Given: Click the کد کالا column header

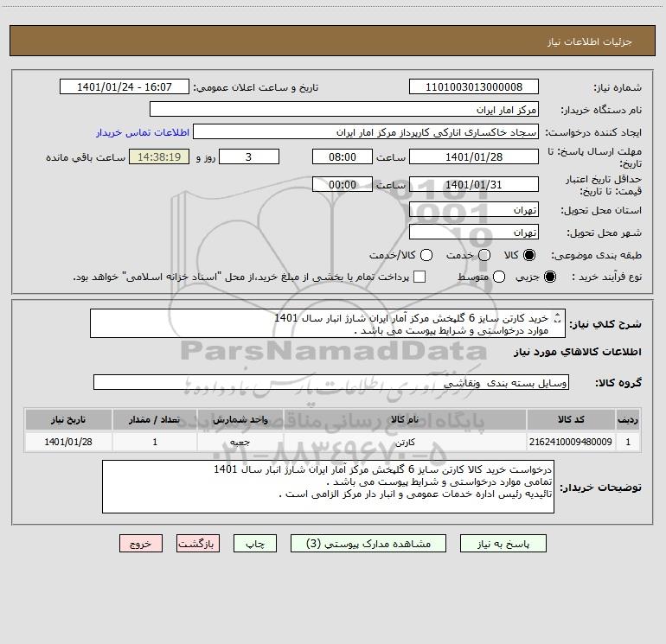Looking at the screenshot, I should coord(571,420).
